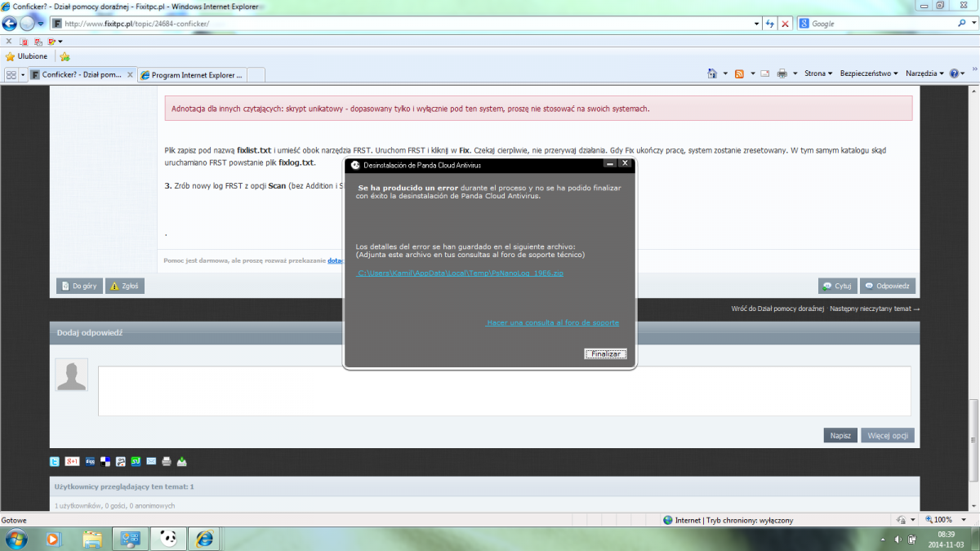980x551 pixels.
Task: Close the Panda uninstall dialog
Action: [625, 164]
